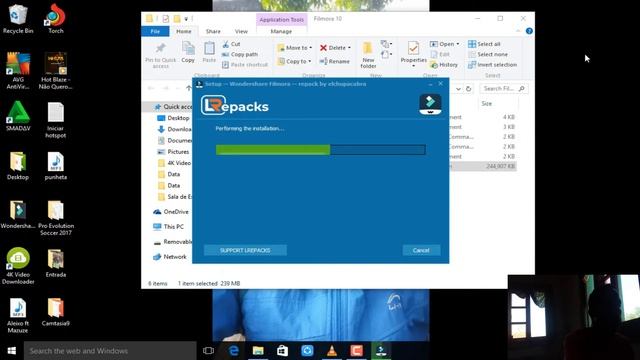The image size is (640, 360).
Task: Click Copy path in the Explorer ribbon
Action: (x=240, y=54)
